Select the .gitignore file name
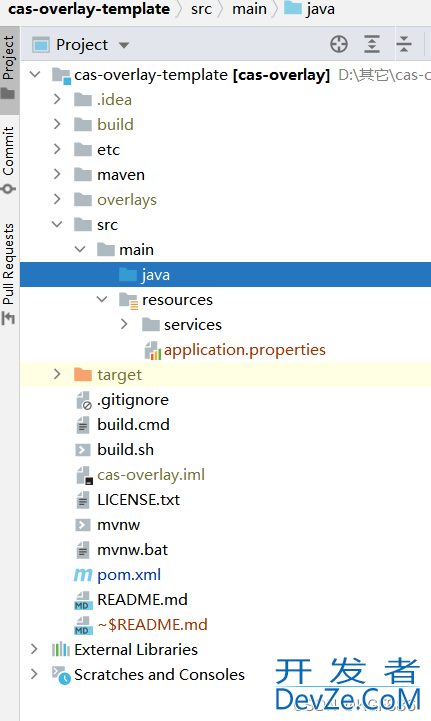This screenshot has width=431, height=721. (133, 400)
